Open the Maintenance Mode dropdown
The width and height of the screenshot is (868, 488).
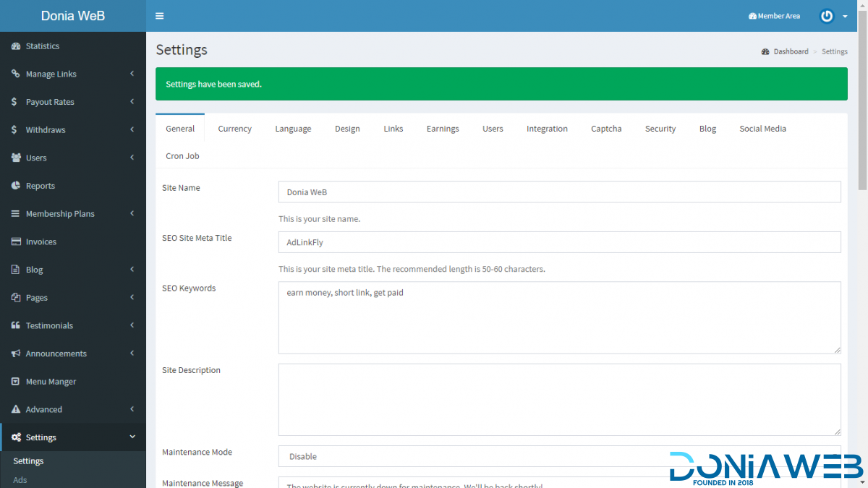tap(559, 456)
